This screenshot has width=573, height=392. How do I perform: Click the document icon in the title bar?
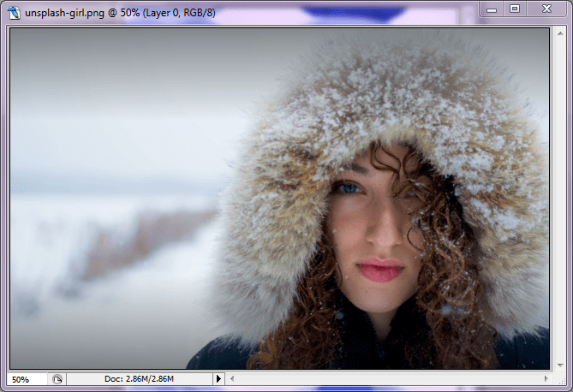(x=14, y=13)
